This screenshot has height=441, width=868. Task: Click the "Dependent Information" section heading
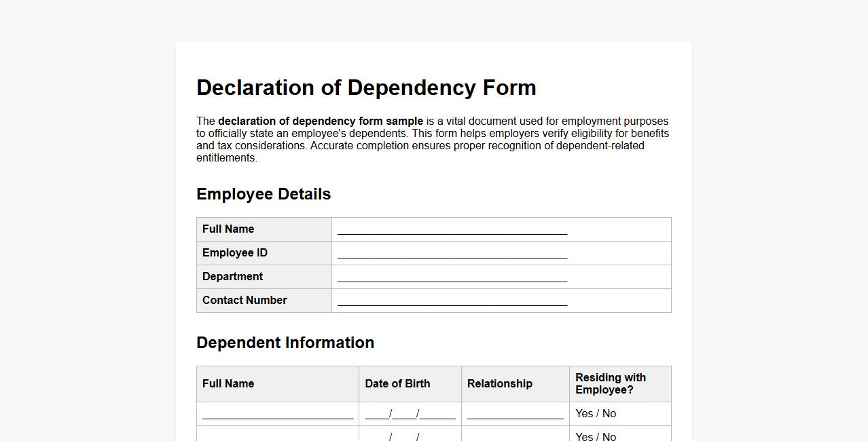coord(285,343)
